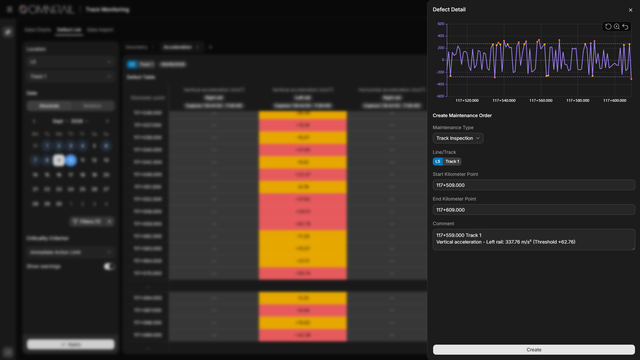Click the 117+520.000 axis label

click(x=467, y=100)
